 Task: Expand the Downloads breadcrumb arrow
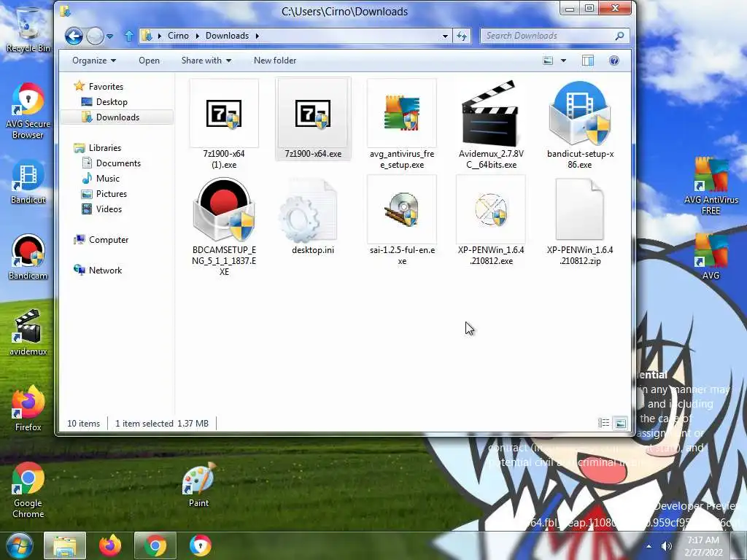coord(258,36)
